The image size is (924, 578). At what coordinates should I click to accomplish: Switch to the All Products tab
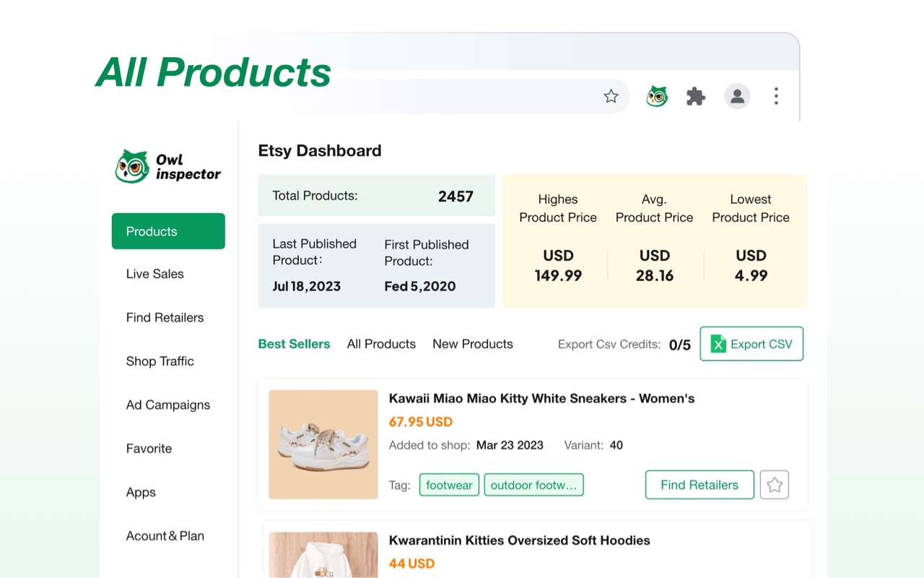pos(381,344)
